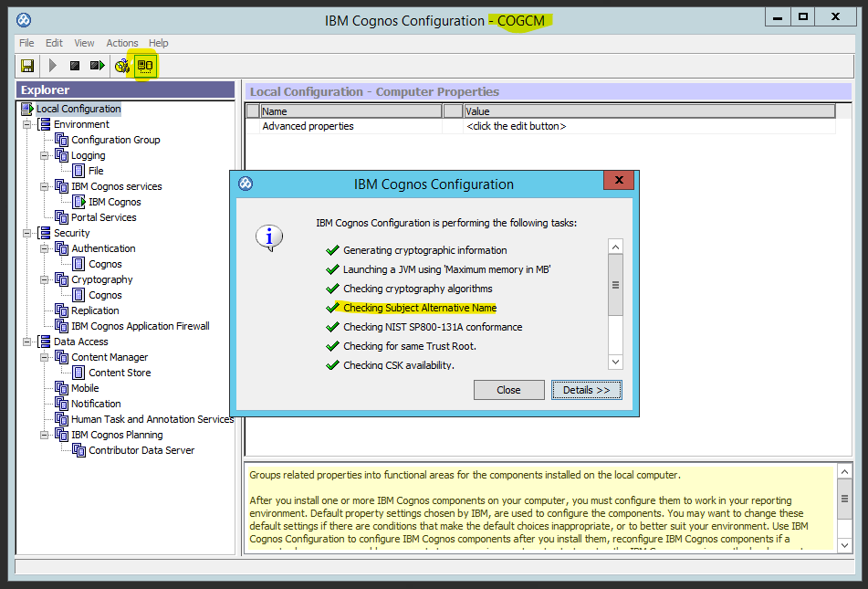This screenshot has height=589, width=868.
Task: Click 'Checking Subject Alternative Name' task text
Action: [420, 308]
